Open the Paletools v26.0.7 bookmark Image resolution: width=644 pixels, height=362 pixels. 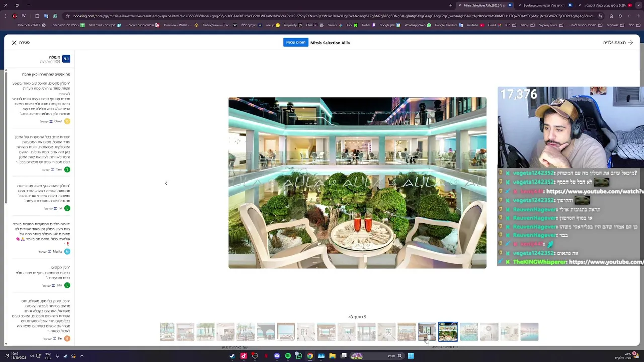[32, 25]
